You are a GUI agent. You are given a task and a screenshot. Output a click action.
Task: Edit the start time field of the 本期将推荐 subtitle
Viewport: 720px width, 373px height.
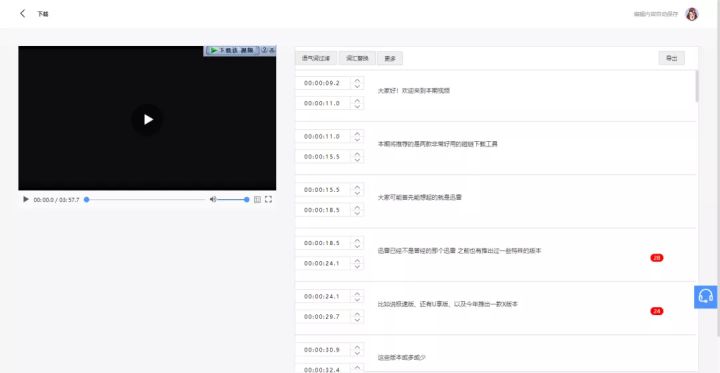323,136
